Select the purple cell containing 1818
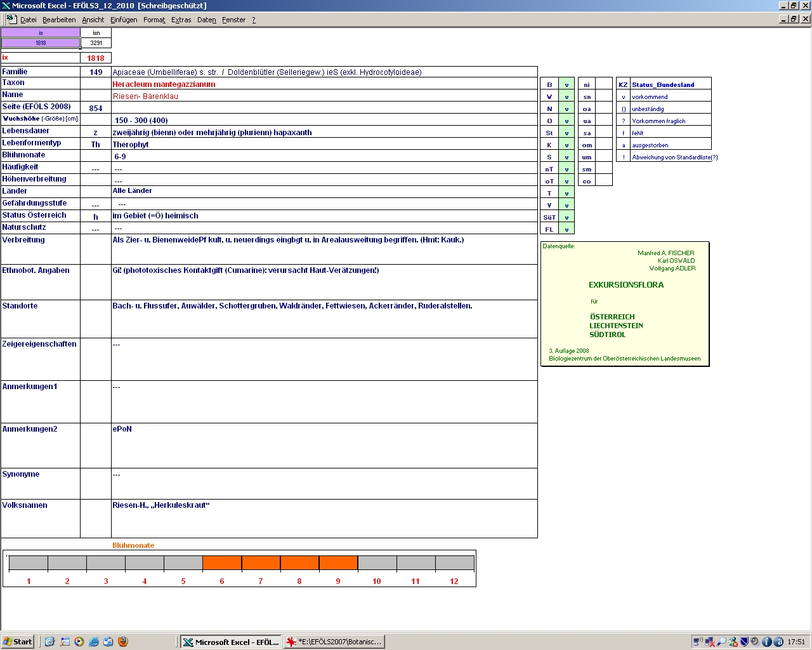 pos(41,43)
